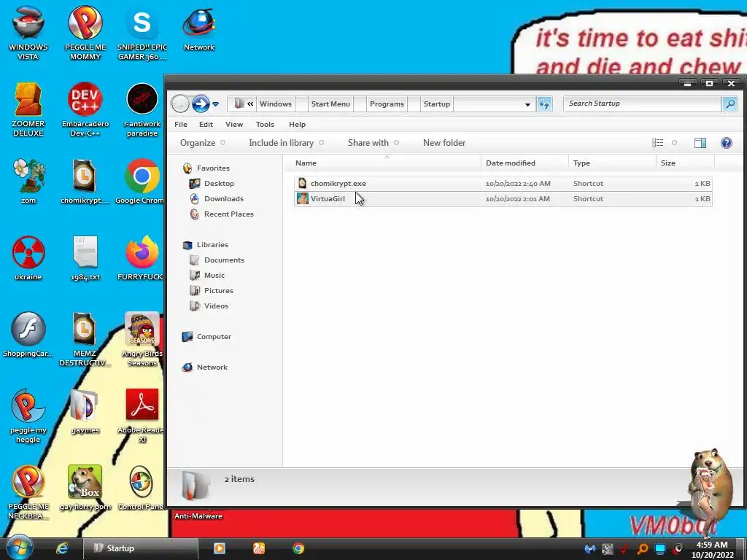Open the File menu

coord(181,124)
